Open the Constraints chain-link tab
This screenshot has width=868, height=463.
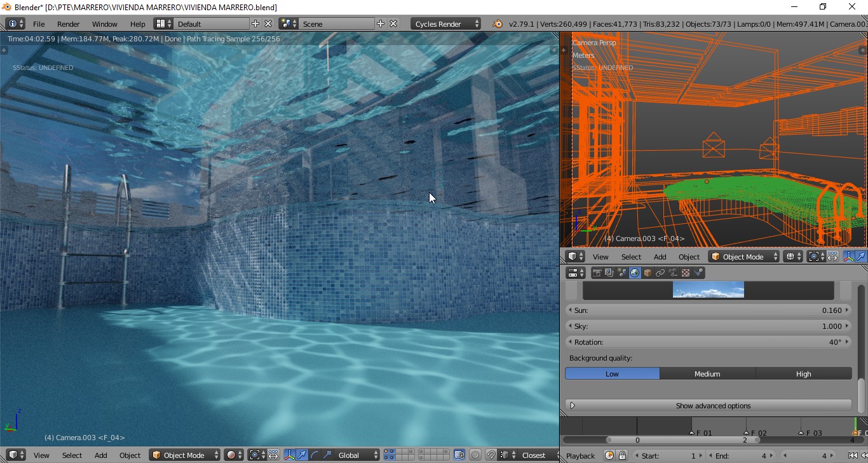[660, 273]
